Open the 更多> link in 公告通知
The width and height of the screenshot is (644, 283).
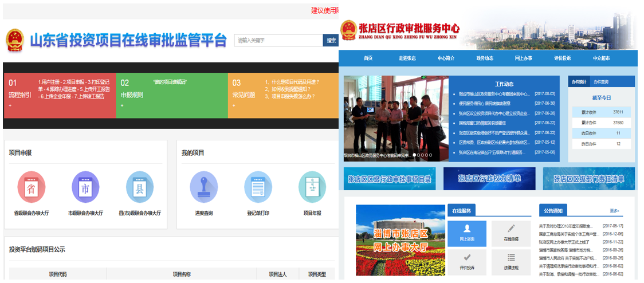pos(614,211)
